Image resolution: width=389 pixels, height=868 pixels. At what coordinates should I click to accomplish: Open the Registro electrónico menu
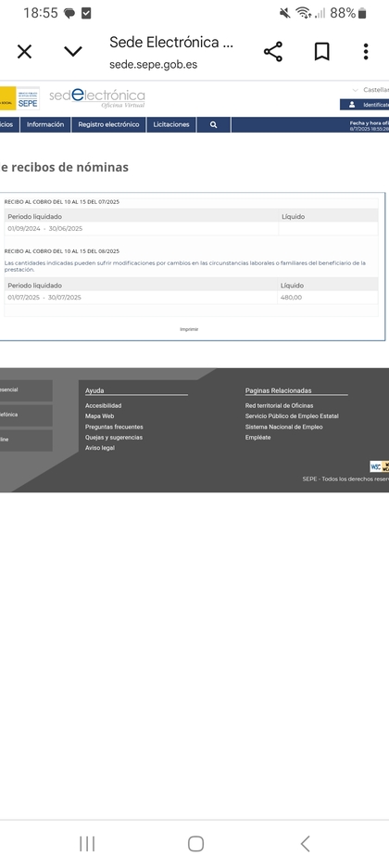tap(109, 124)
